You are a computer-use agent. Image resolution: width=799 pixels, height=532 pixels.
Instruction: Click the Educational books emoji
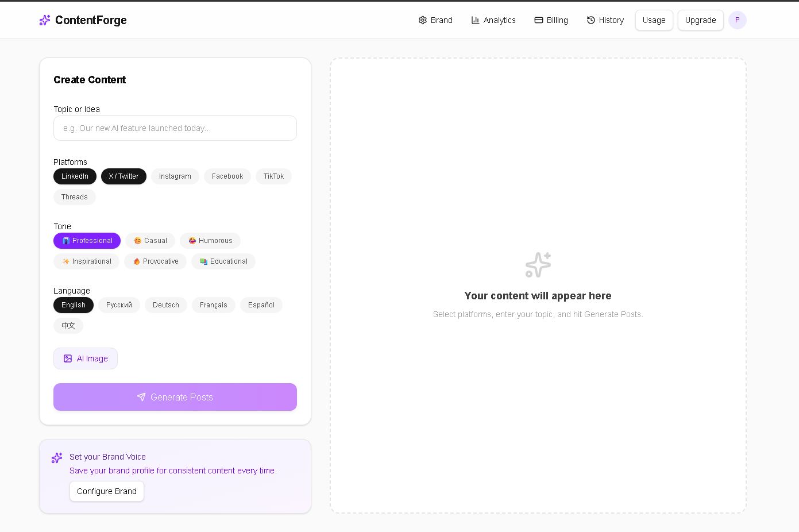click(204, 261)
